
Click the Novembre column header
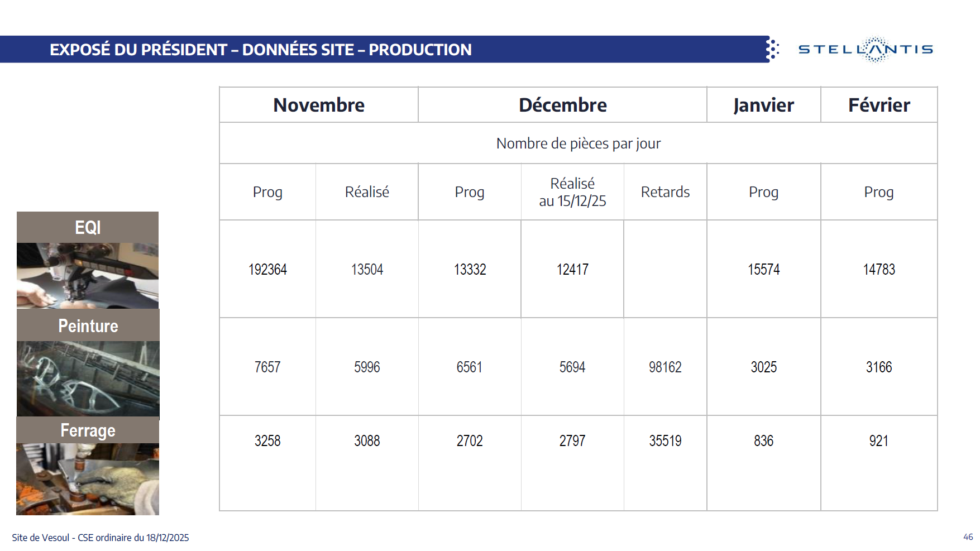(x=319, y=105)
